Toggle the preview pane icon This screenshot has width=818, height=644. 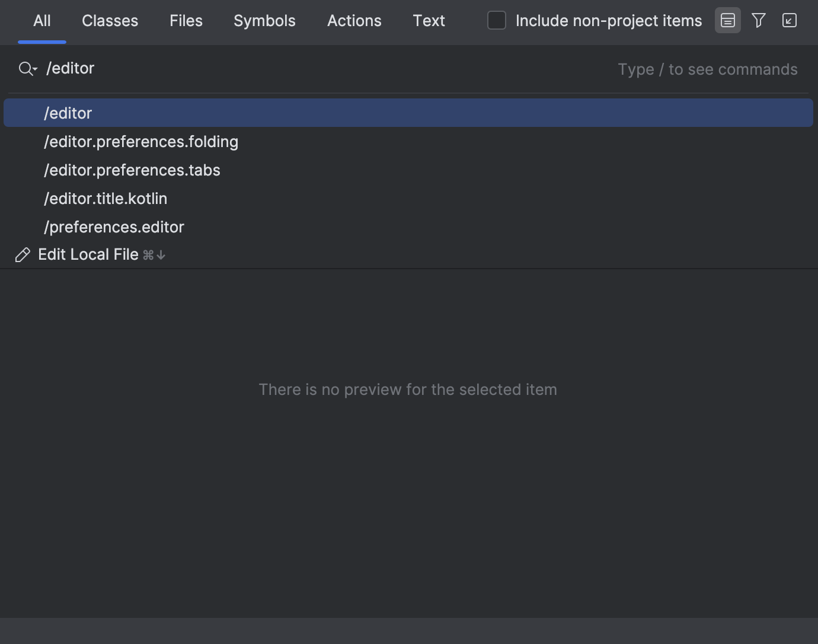coord(727,20)
